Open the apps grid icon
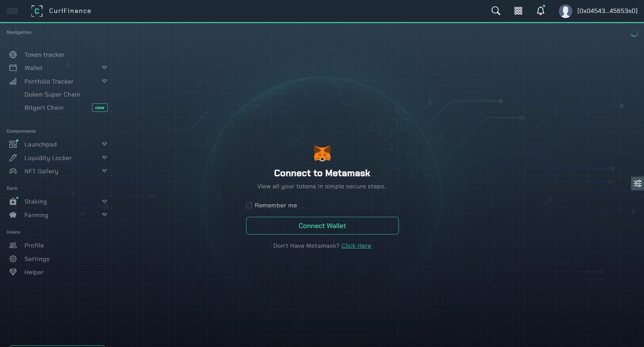The width and height of the screenshot is (644, 347). [x=518, y=11]
